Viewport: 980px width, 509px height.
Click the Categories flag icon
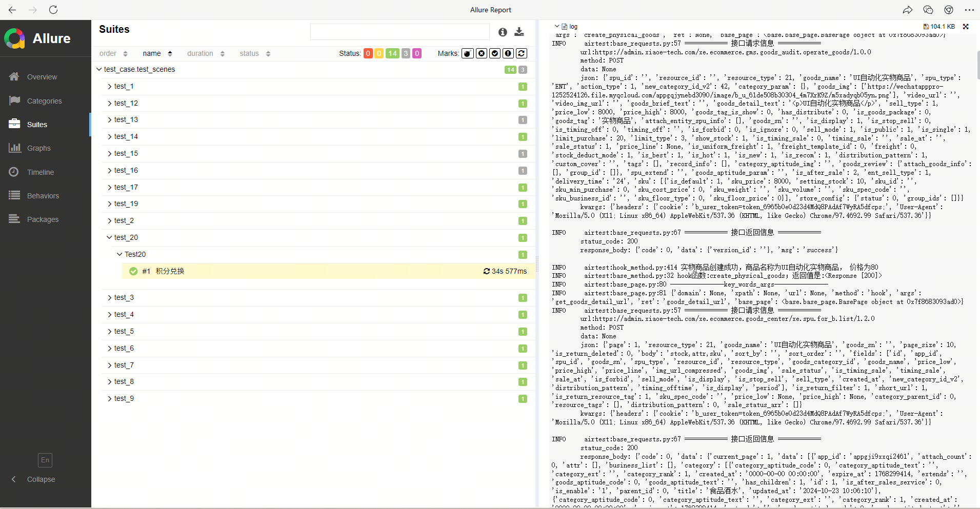(14, 100)
